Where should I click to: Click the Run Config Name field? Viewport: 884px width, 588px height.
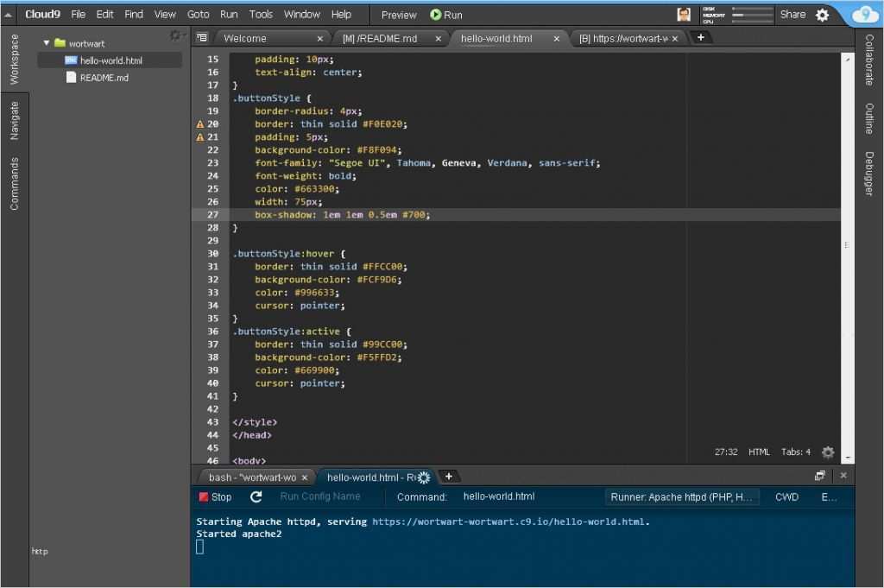coord(320,496)
